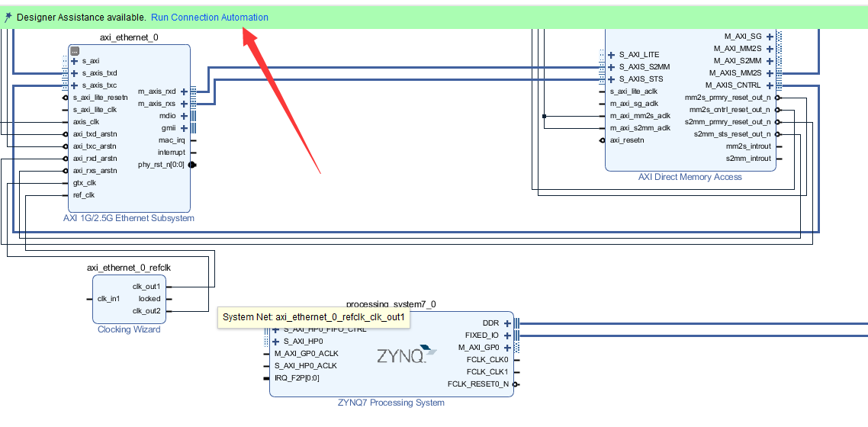Screen dimensions: 868x427
Task: Click the gray ellipsis icon on axi_ethernet_0
Action: (x=75, y=50)
